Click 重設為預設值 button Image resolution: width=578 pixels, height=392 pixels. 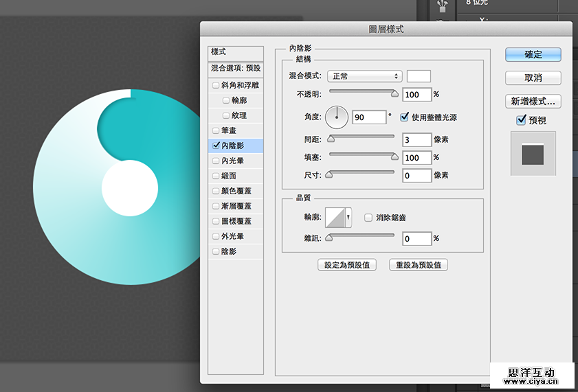(x=419, y=265)
